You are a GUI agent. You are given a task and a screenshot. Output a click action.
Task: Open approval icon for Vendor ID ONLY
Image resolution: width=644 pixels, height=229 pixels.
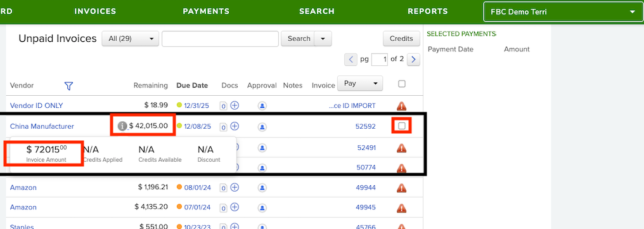262,106
